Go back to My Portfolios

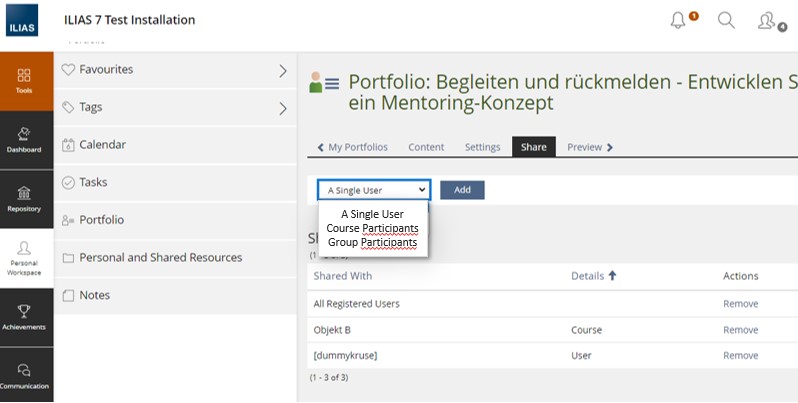click(x=352, y=147)
